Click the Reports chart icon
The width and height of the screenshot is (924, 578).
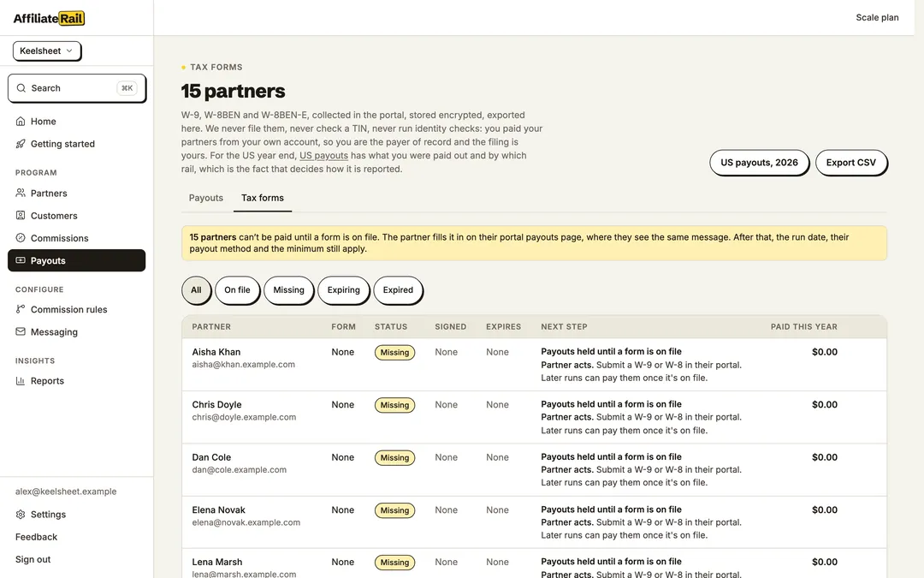21,380
